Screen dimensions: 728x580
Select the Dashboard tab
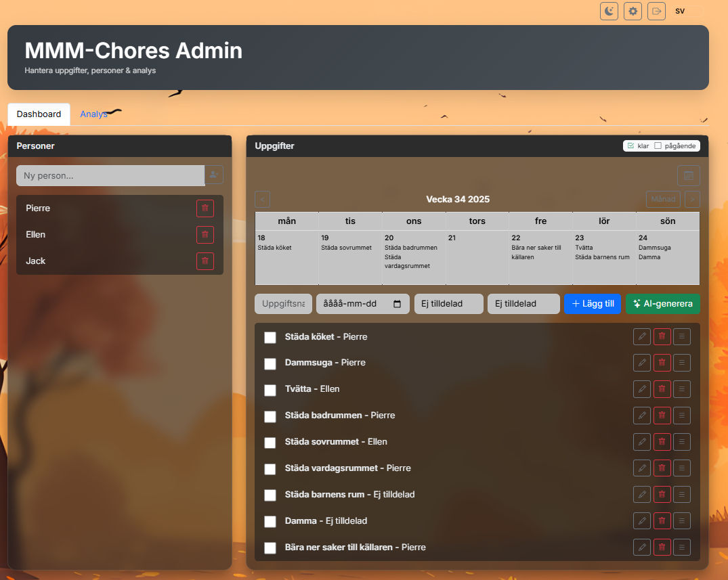(x=39, y=114)
